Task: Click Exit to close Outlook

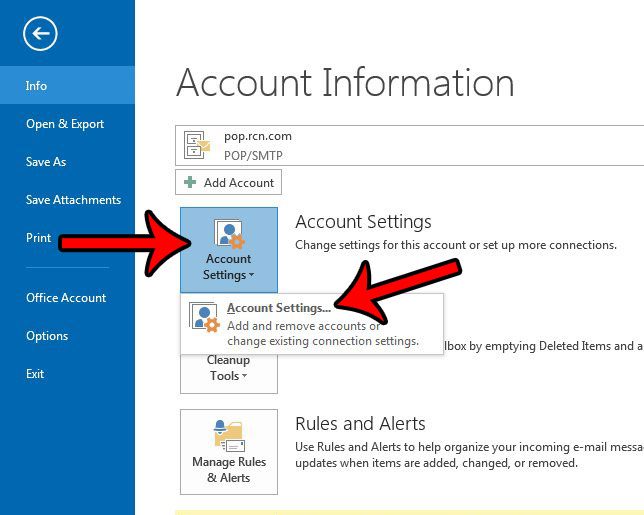Action: 35,374
